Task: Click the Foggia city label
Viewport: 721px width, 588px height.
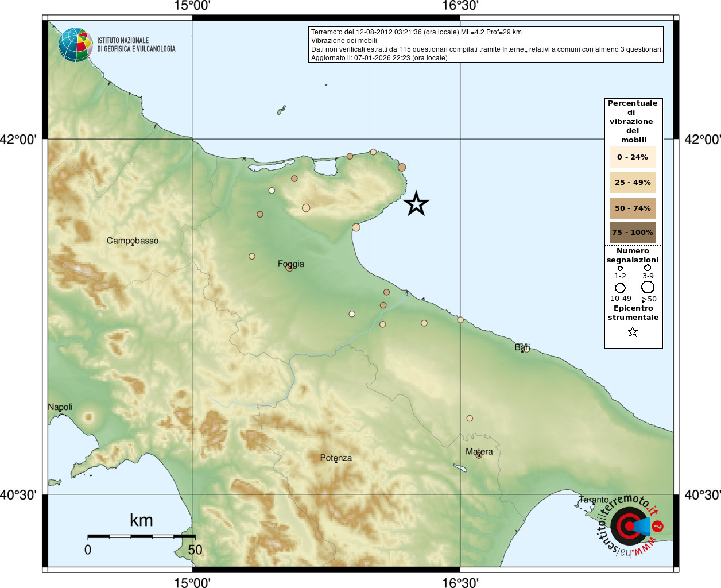Action: [291, 264]
